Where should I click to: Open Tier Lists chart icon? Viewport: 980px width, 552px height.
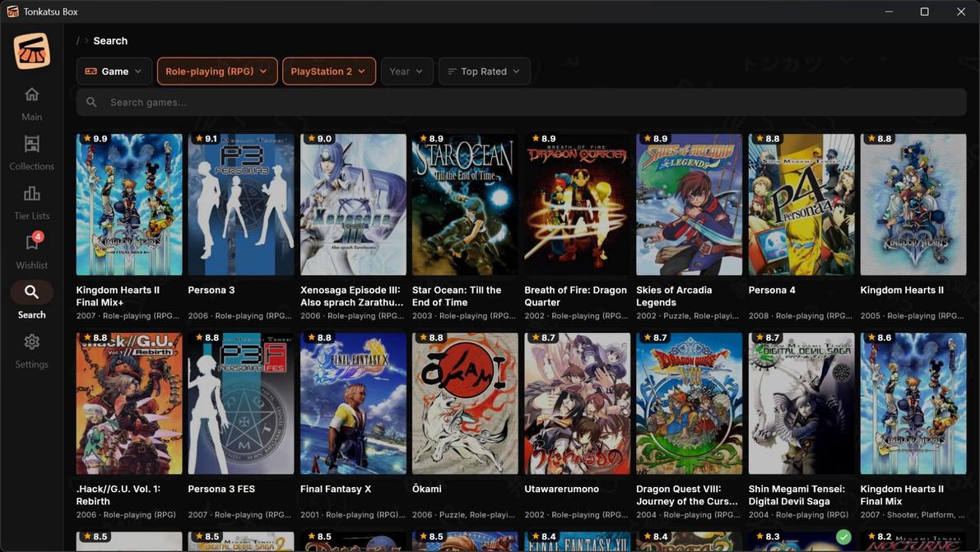(31, 194)
